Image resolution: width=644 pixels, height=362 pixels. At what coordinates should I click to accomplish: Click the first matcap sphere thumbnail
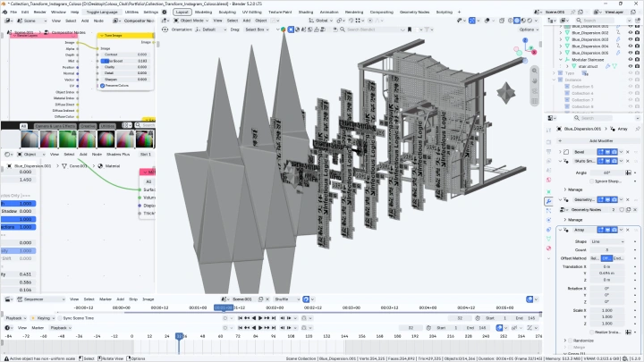[x=30, y=139]
